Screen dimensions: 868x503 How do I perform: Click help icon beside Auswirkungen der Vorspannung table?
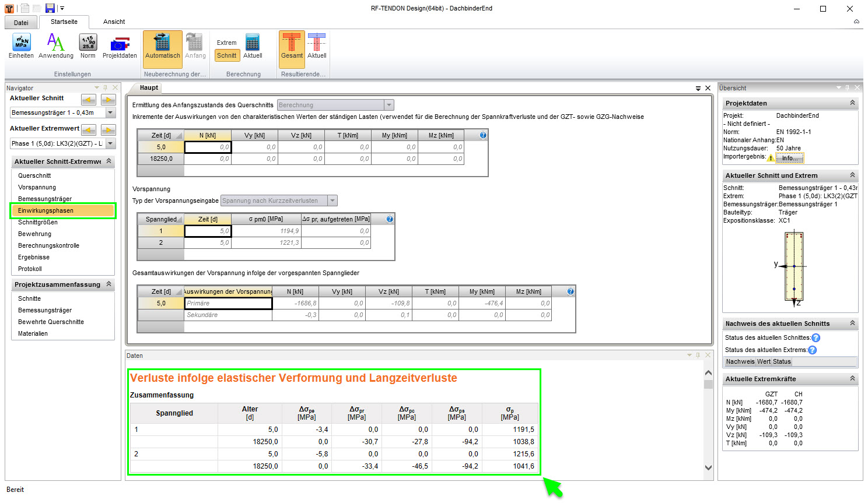[570, 291]
